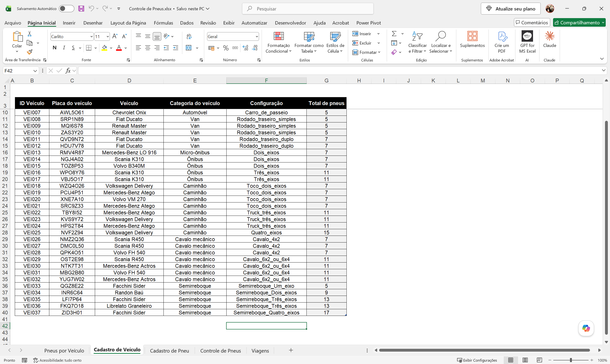Apply yellow fill color swatch
The width and height of the screenshot is (610, 364).
tap(105, 48)
